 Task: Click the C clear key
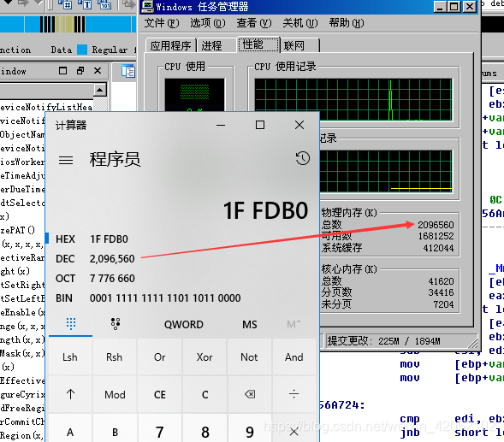coord(205,394)
